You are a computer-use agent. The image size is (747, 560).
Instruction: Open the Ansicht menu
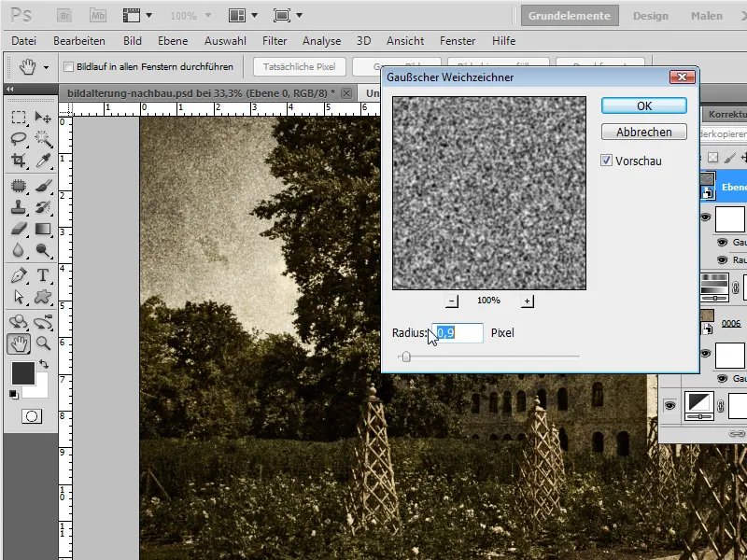pos(405,41)
